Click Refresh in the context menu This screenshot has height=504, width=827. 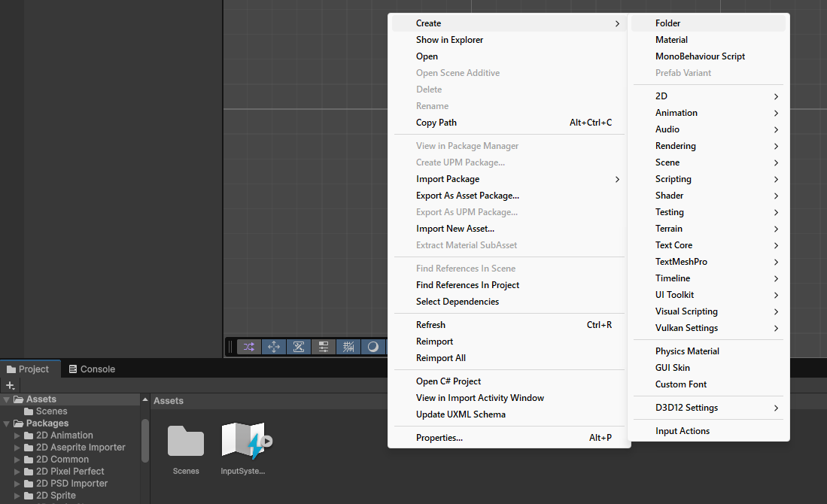click(x=509, y=325)
